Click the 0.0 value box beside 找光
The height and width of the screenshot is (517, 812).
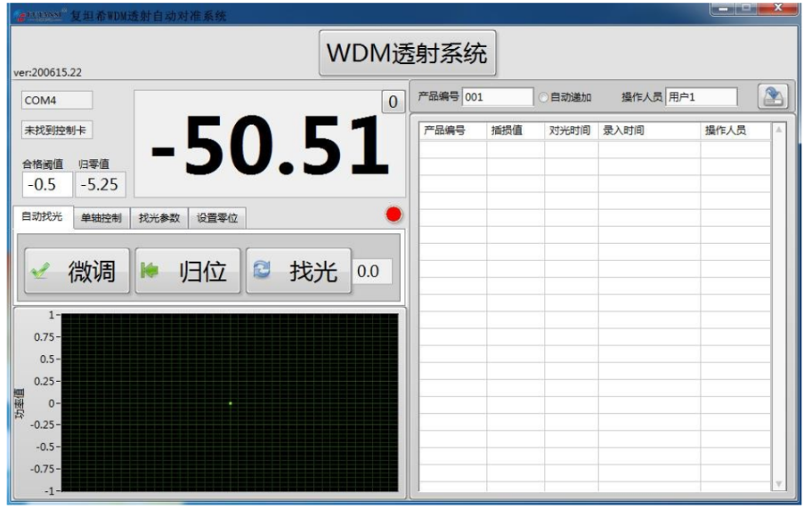[x=373, y=271]
